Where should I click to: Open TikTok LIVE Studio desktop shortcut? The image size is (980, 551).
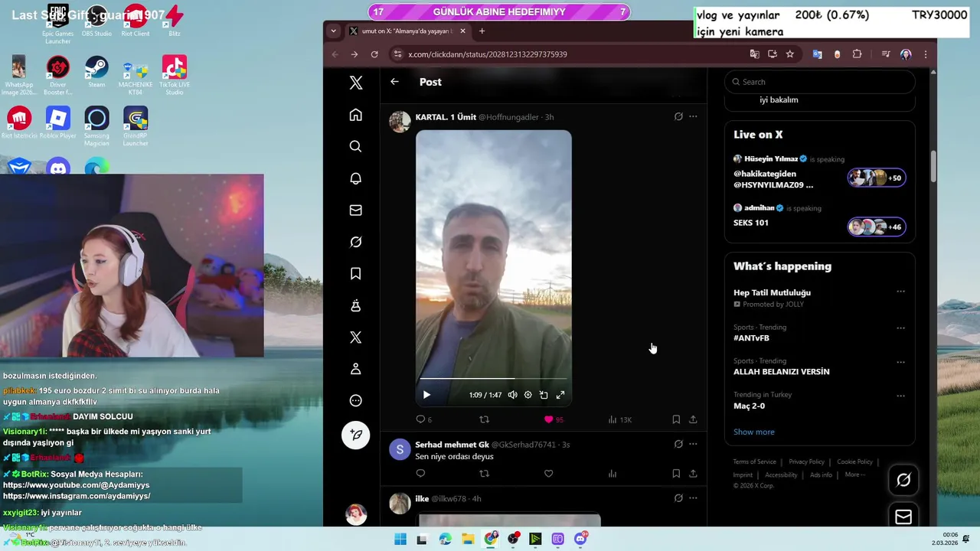(175, 75)
